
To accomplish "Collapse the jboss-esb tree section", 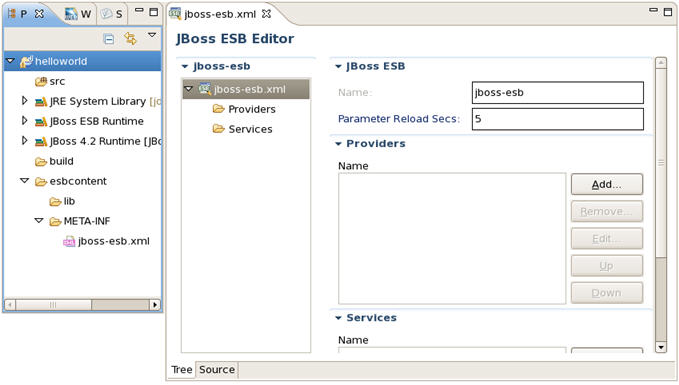I will coord(185,67).
